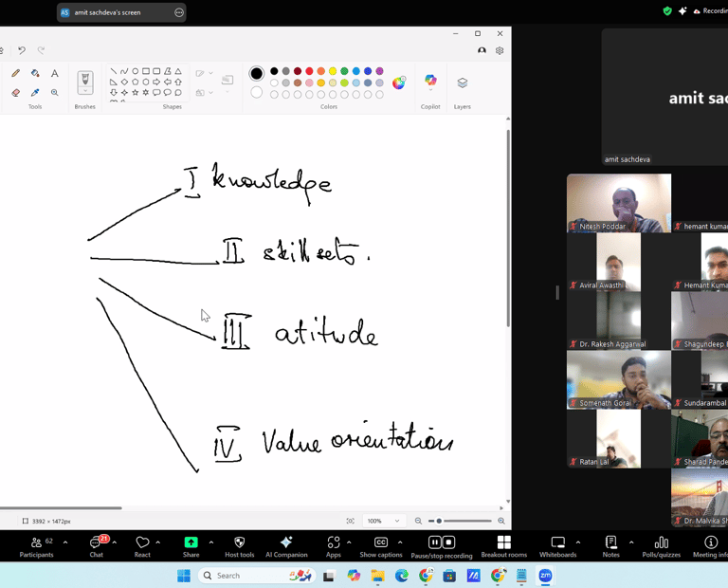Pick the line shape
The height and width of the screenshot is (588, 728).
[x=114, y=71]
